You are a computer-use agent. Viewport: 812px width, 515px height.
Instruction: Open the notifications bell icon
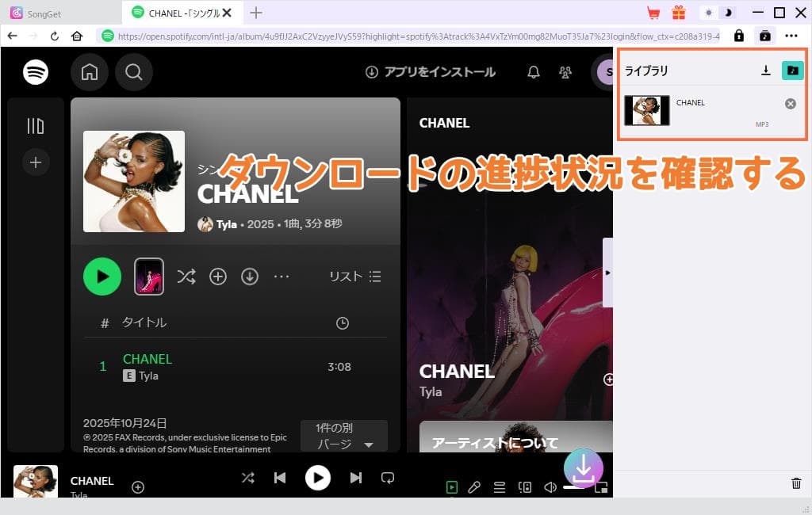click(x=533, y=72)
